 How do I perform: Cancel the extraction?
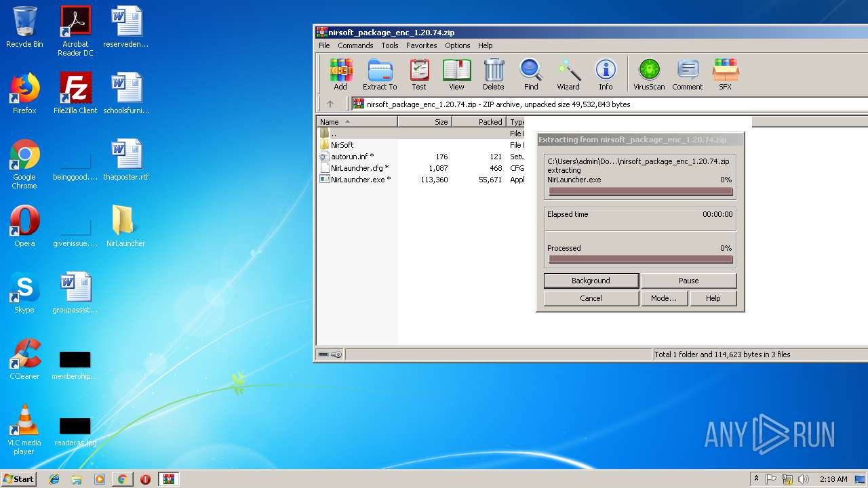591,298
